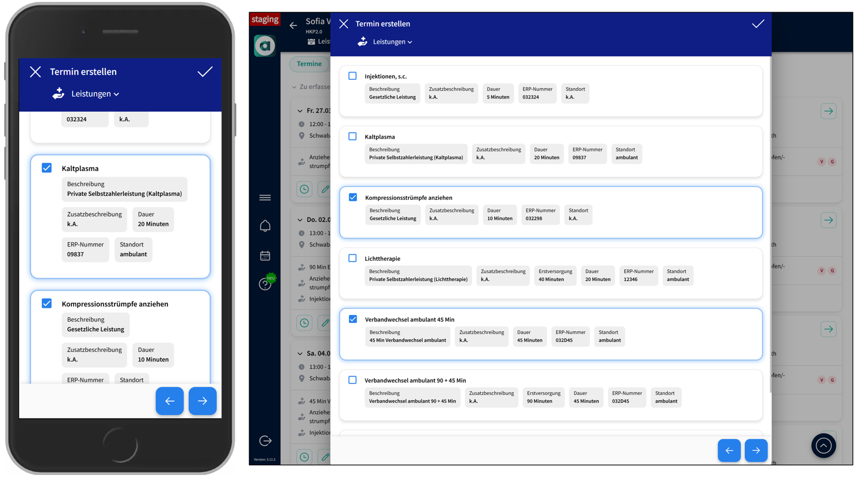Image resolution: width=868 pixels, height=479 pixels.
Task: Open notifications bell in sidebar
Action: click(x=265, y=226)
